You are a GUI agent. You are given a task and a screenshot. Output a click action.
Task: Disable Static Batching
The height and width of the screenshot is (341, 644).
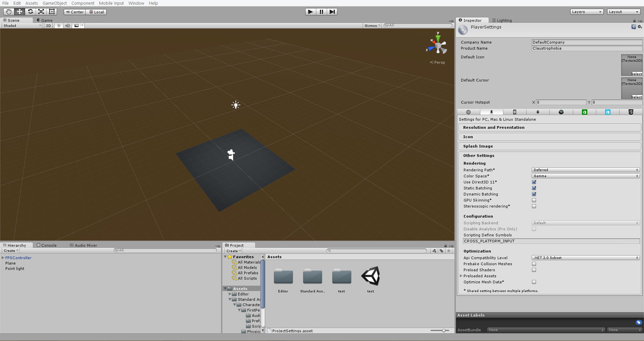click(534, 188)
